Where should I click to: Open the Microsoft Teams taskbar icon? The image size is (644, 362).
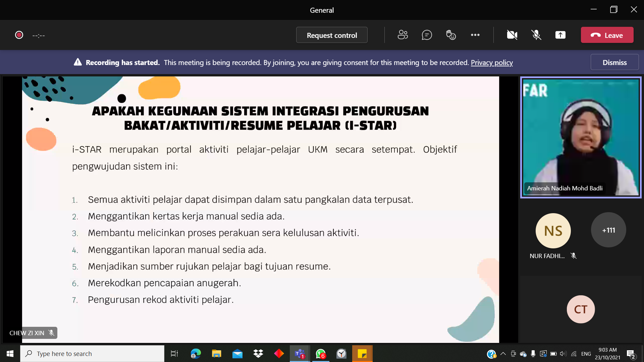[300, 354]
